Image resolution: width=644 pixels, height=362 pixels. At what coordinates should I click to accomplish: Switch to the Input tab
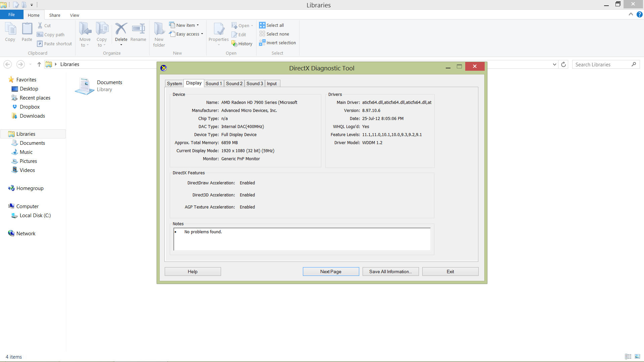[272, 83]
